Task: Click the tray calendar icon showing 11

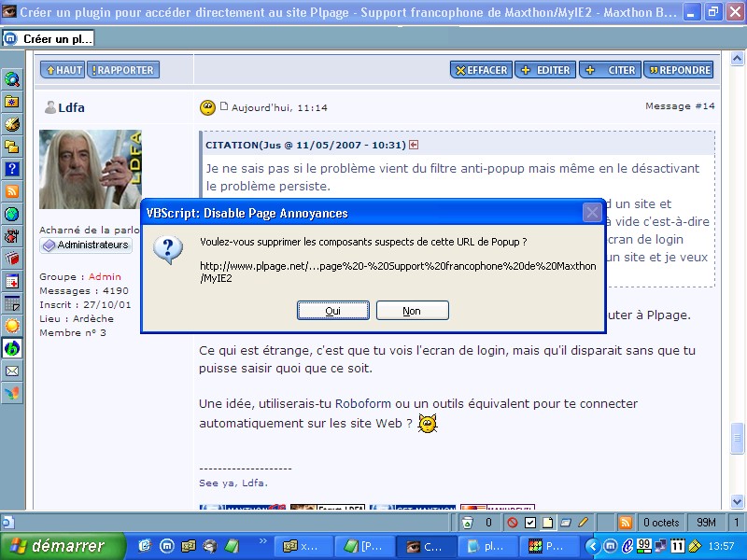Action: click(x=678, y=546)
